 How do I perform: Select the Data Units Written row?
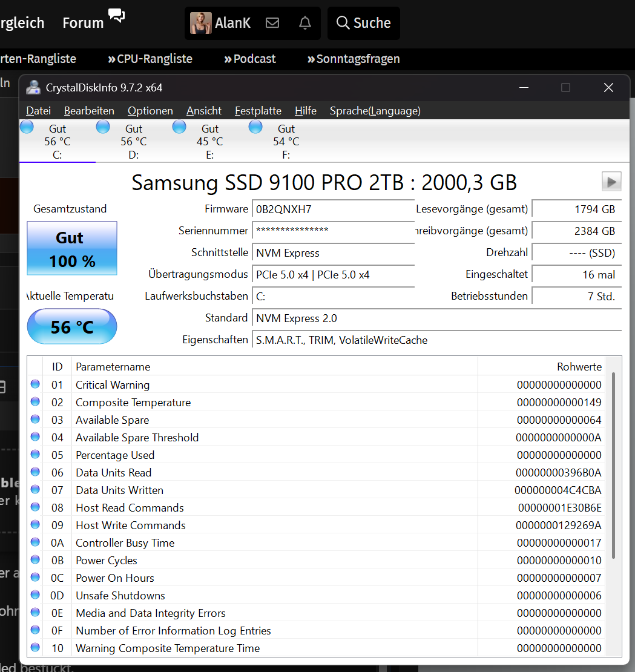click(x=316, y=490)
